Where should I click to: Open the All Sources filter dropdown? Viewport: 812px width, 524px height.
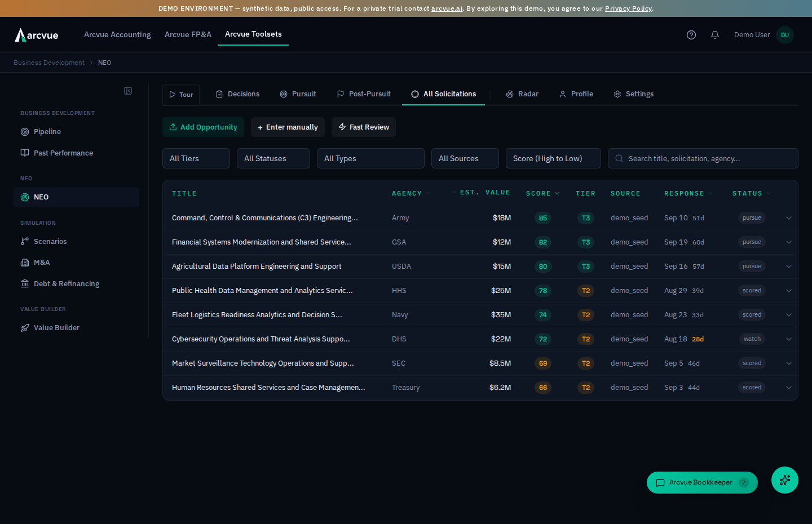(465, 158)
